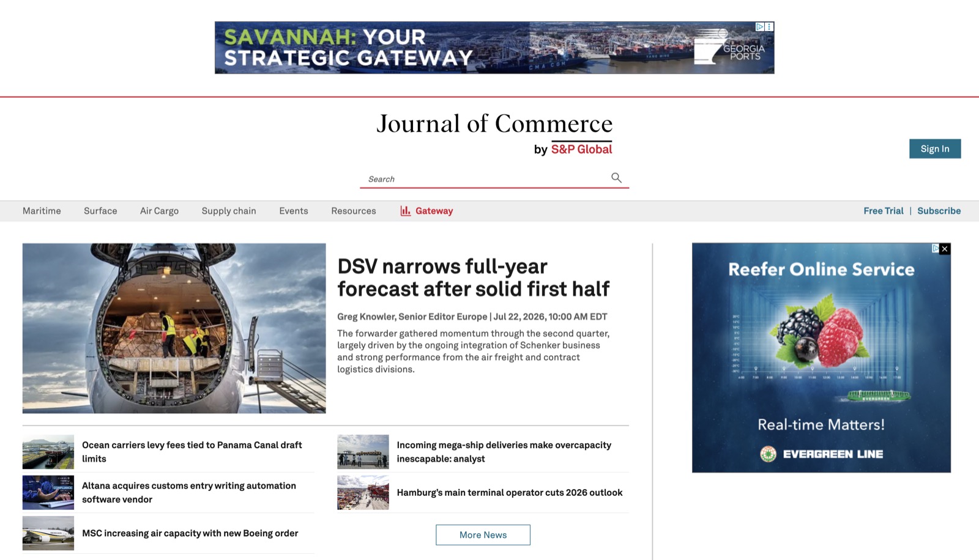This screenshot has height=560, width=979.
Task: Open Altana acquires customs automation vendor story
Action: coord(189,493)
